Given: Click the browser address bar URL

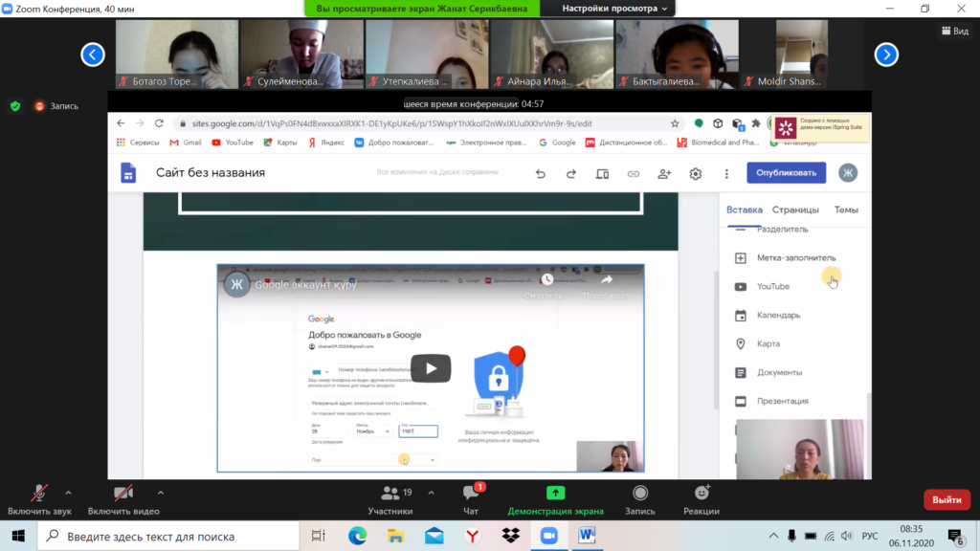Looking at the screenshot, I should [x=391, y=123].
